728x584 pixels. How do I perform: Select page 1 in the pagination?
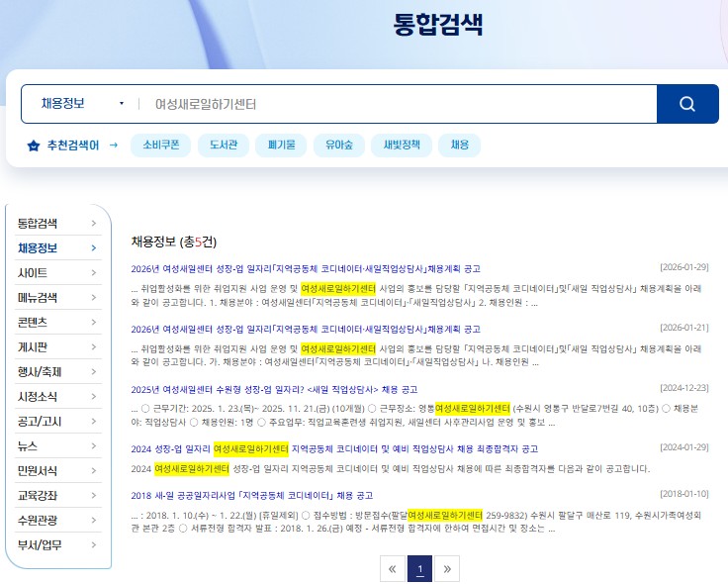(419, 569)
